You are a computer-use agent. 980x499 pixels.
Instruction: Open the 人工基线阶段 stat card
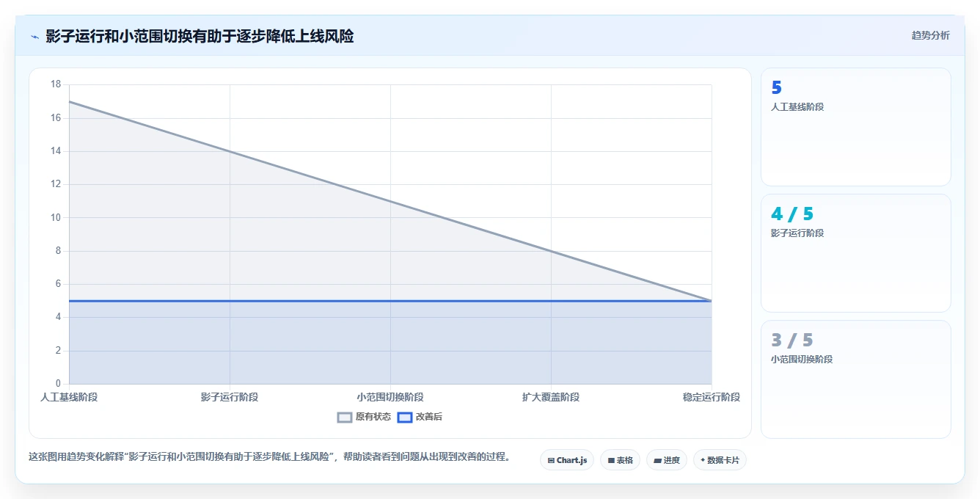[x=856, y=127]
